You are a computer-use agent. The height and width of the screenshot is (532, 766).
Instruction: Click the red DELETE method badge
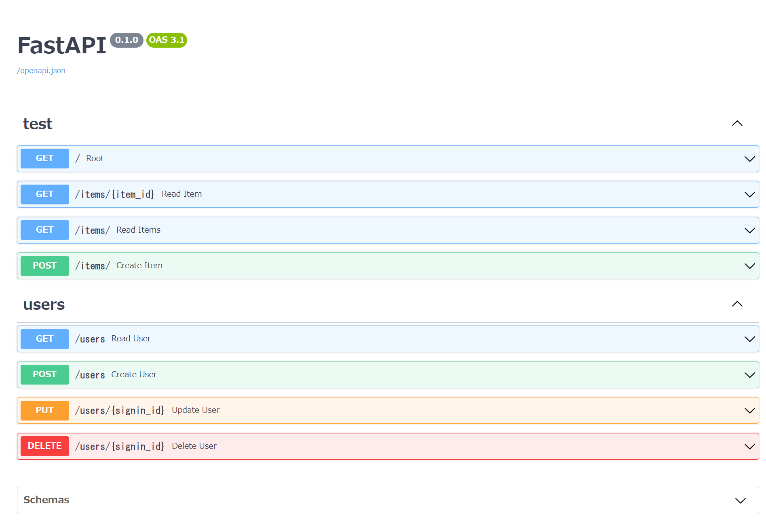coord(45,446)
